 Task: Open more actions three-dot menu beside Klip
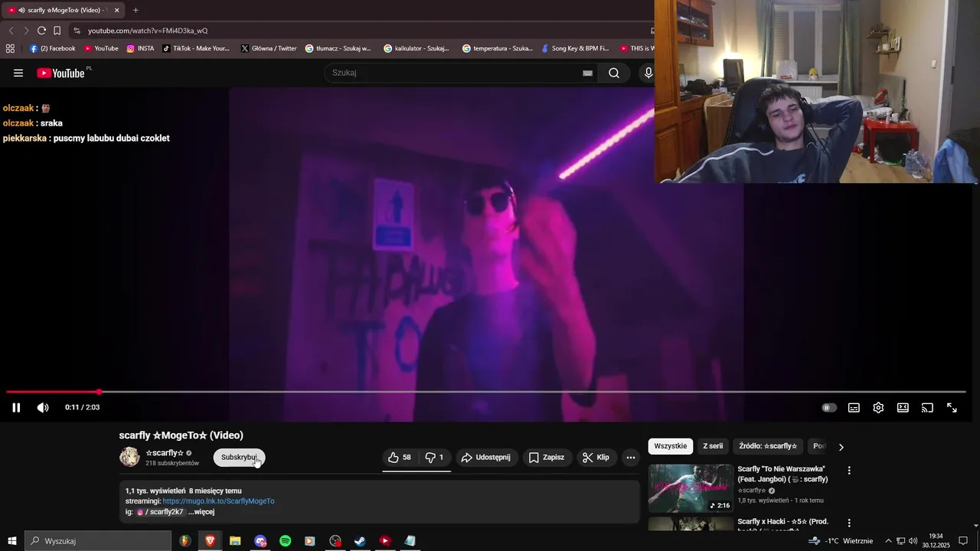pos(631,457)
